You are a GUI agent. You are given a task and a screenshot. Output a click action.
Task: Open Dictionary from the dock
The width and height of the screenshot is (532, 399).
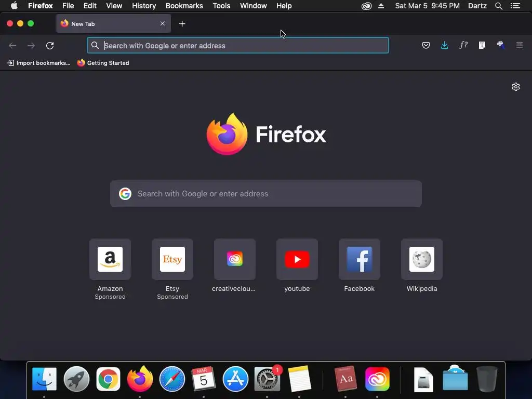pyautogui.click(x=345, y=379)
